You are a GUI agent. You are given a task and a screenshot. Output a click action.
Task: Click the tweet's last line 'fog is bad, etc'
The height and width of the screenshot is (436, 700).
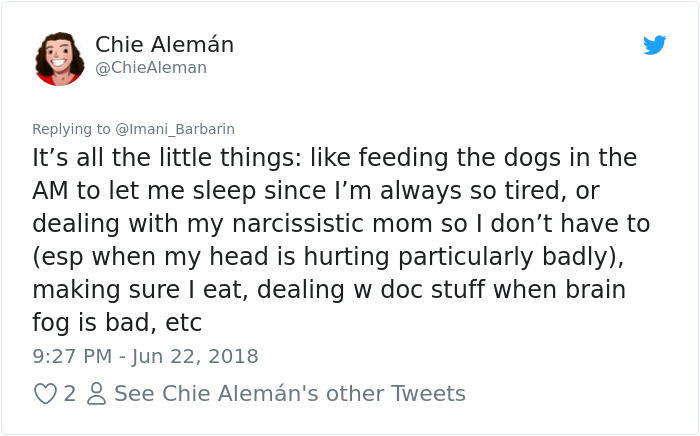(117, 322)
